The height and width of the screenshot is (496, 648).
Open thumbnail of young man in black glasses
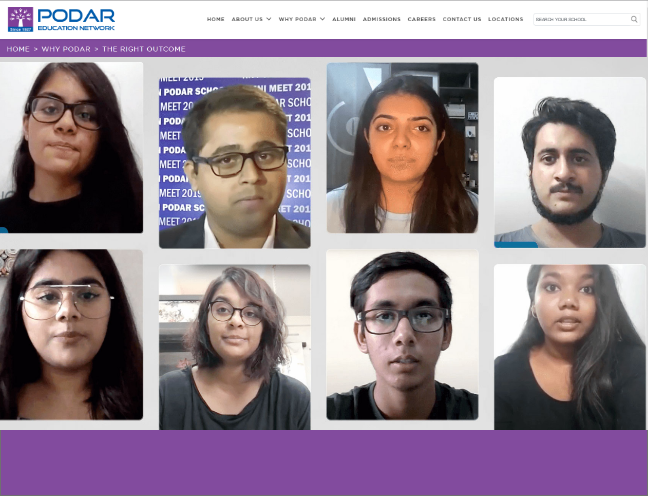click(403, 334)
